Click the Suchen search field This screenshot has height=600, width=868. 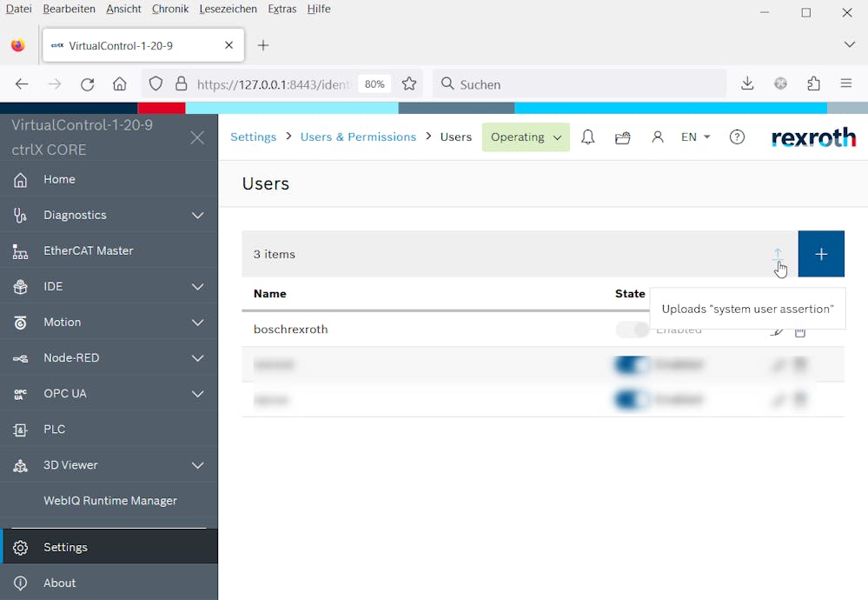[x=580, y=84]
